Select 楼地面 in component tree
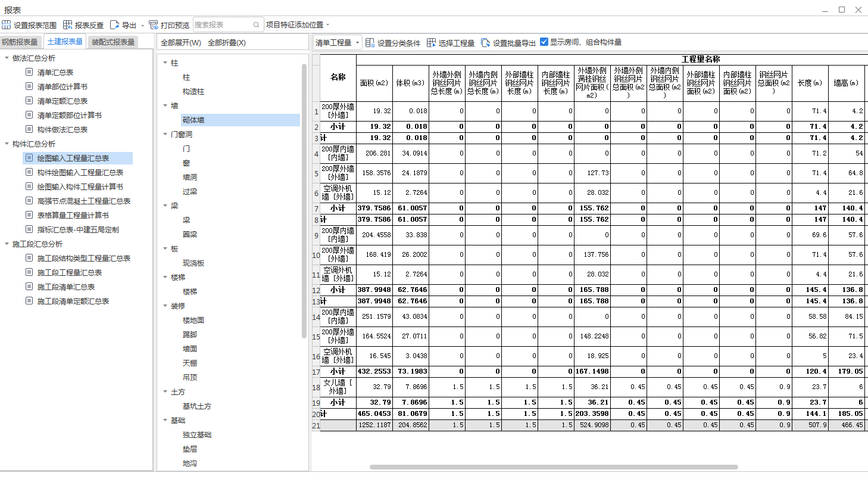The height and width of the screenshot is (482, 868). (193, 320)
